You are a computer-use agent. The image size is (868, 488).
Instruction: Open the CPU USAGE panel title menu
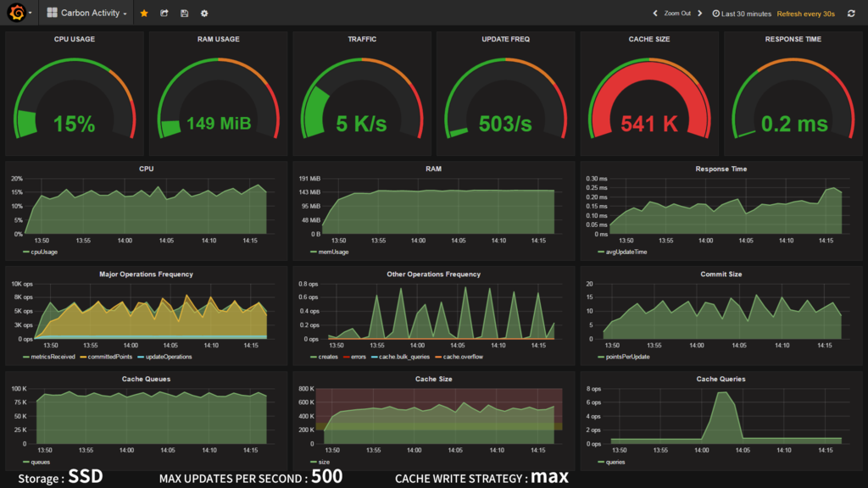click(75, 39)
